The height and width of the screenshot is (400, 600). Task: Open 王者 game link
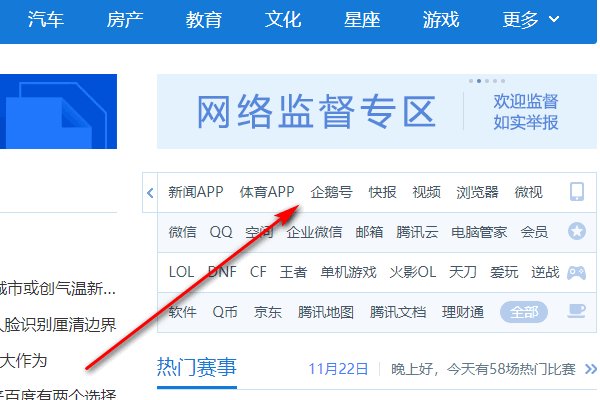pos(293,272)
